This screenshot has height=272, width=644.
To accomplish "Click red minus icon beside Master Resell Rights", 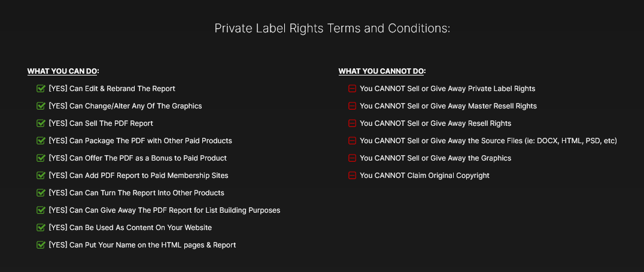I will coord(352,106).
